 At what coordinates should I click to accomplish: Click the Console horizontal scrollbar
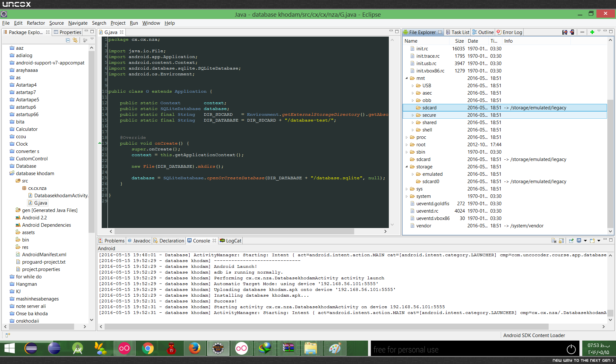(x=327, y=326)
